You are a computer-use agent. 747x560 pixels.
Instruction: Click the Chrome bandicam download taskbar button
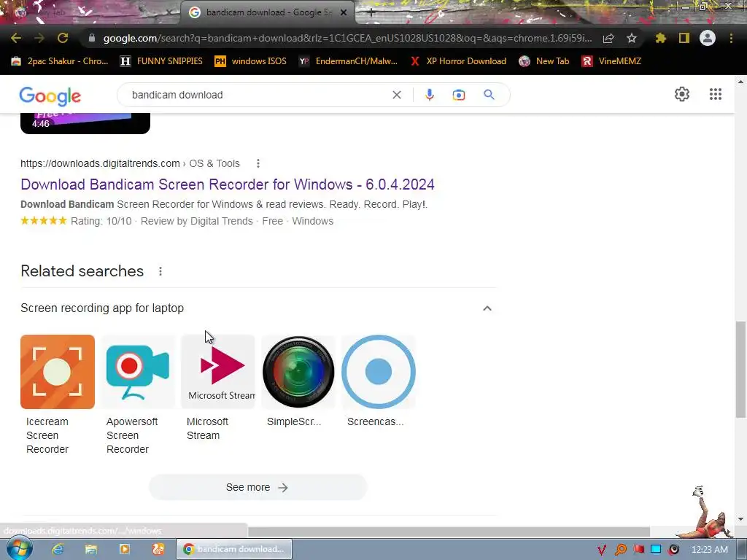(234, 549)
